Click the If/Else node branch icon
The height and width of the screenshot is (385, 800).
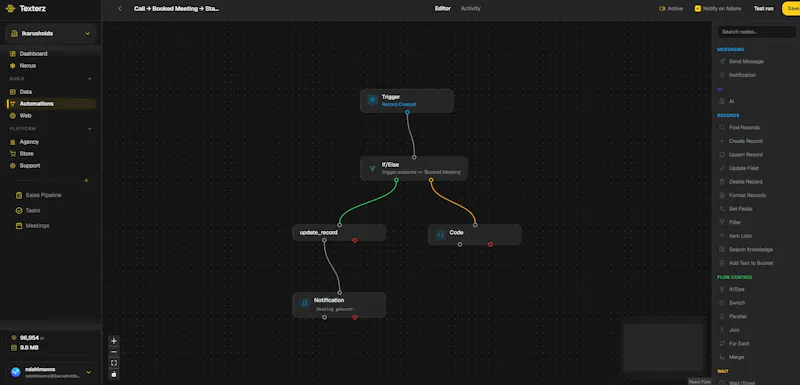coord(372,168)
